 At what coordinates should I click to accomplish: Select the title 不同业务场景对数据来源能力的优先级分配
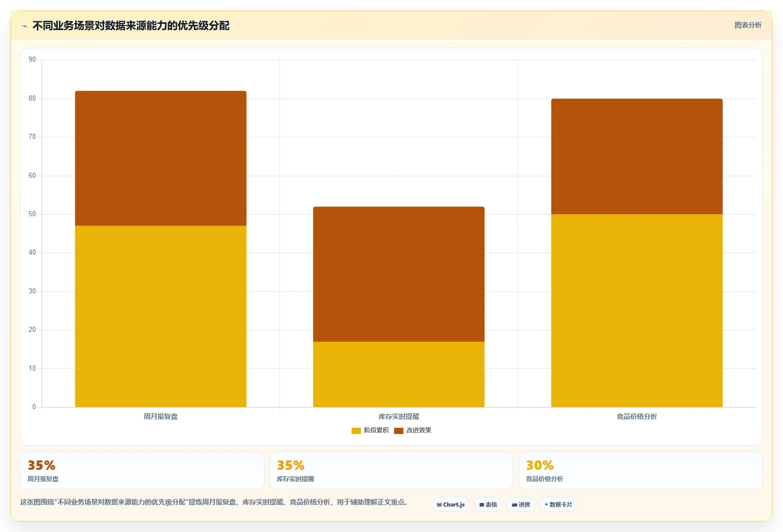pyautogui.click(x=131, y=25)
